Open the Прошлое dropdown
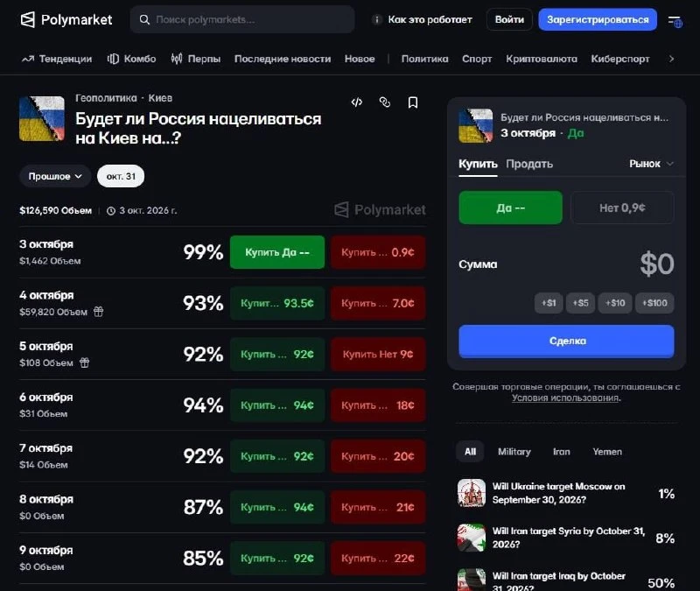Image resolution: width=700 pixels, height=591 pixels. 55,176
